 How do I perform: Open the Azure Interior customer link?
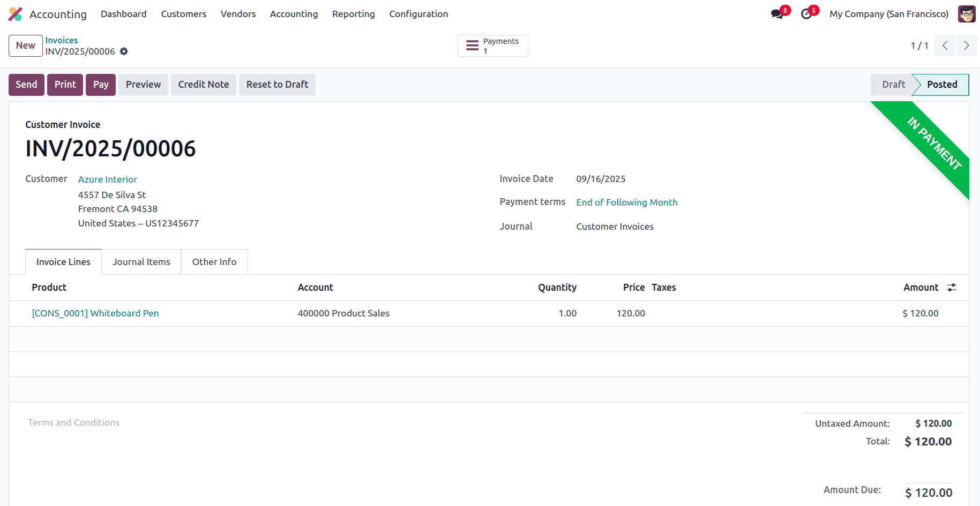click(107, 179)
